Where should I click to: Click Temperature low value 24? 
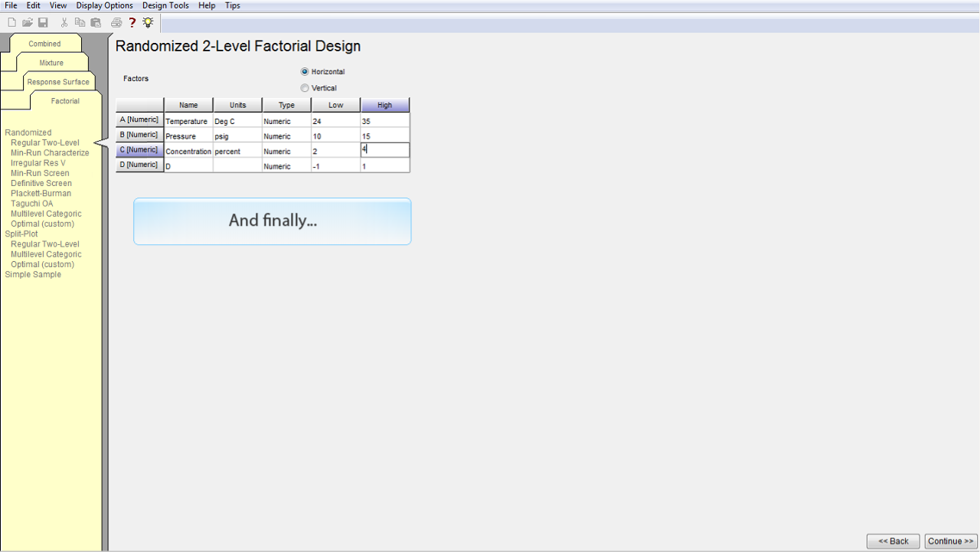pos(335,121)
